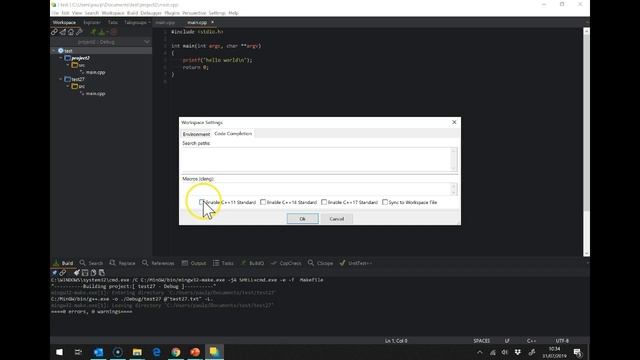Collapse the test workspace node
The image size is (640, 360).
(54, 51)
